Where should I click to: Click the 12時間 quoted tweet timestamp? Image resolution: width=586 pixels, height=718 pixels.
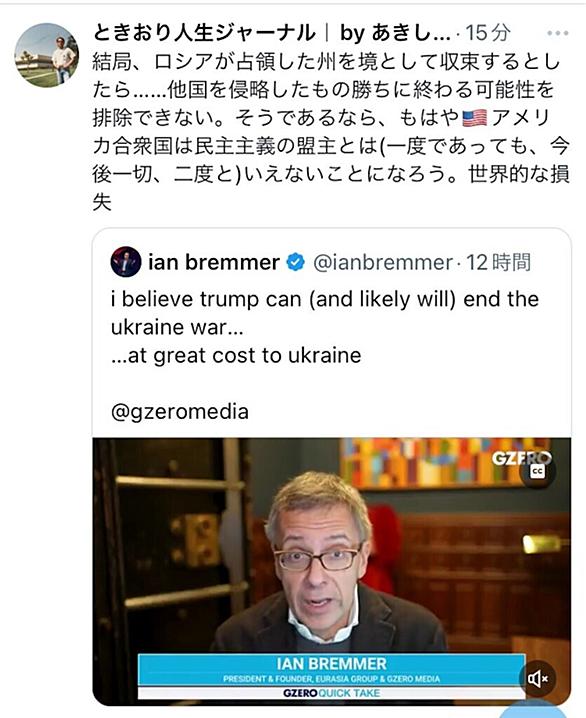pyautogui.click(x=499, y=262)
